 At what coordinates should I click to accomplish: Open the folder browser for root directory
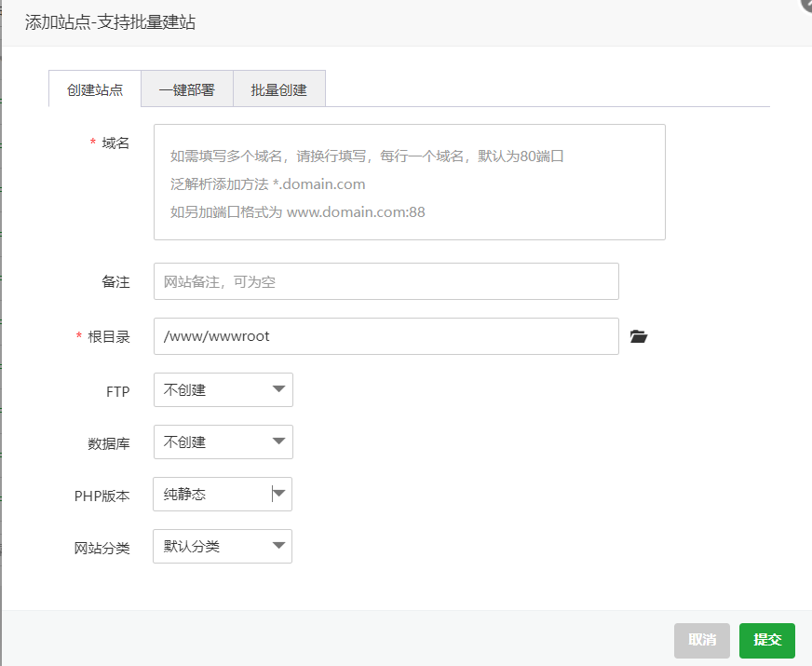point(638,336)
